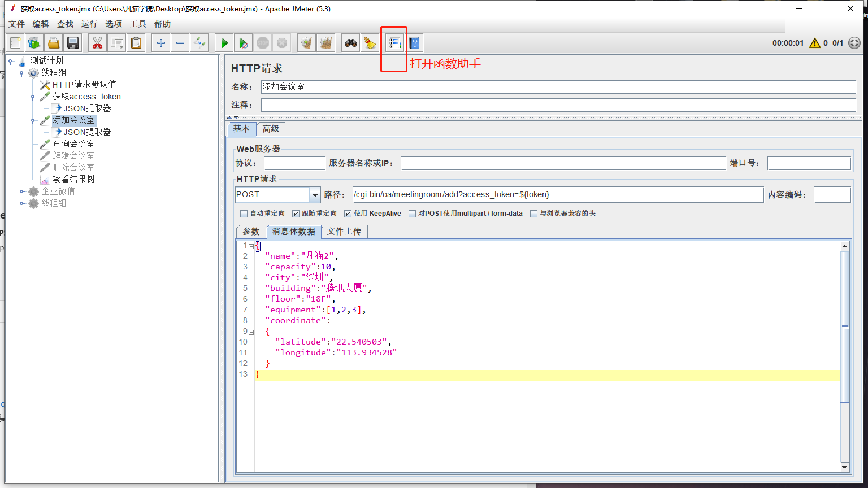The height and width of the screenshot is (488, 868).
Task: Enable 与浏览器兼容的头 checkbox
Action: [533, 213]
